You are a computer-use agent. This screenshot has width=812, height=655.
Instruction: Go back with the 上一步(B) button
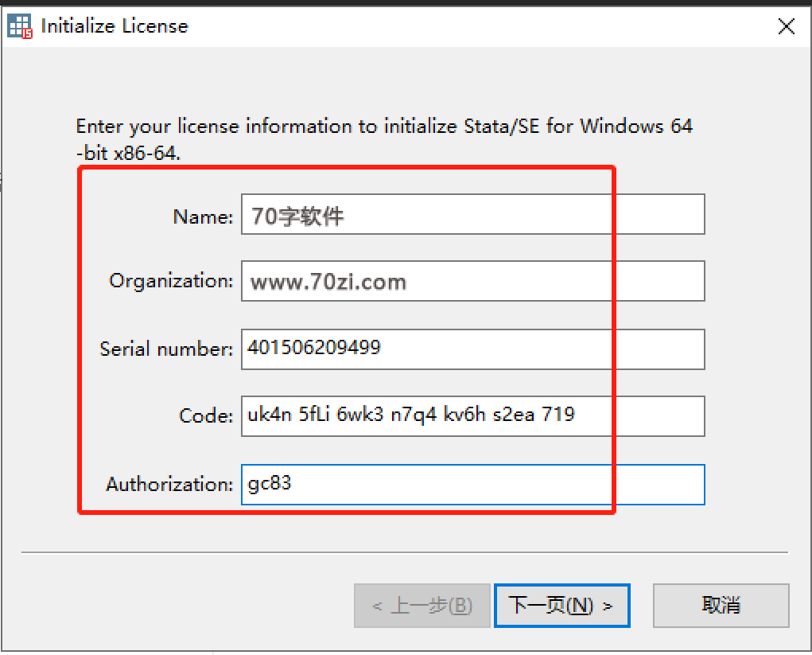(x=422, y=606)
